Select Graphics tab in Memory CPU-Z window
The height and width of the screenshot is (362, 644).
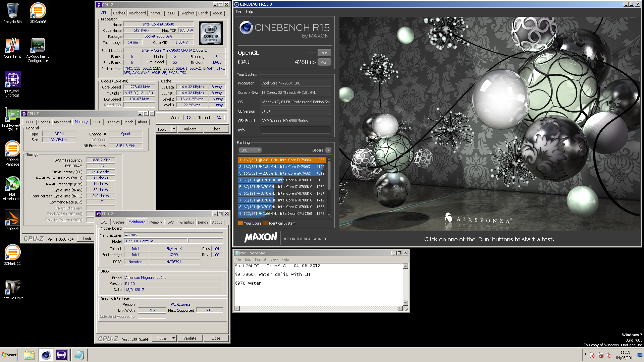[x=112, y=122]
